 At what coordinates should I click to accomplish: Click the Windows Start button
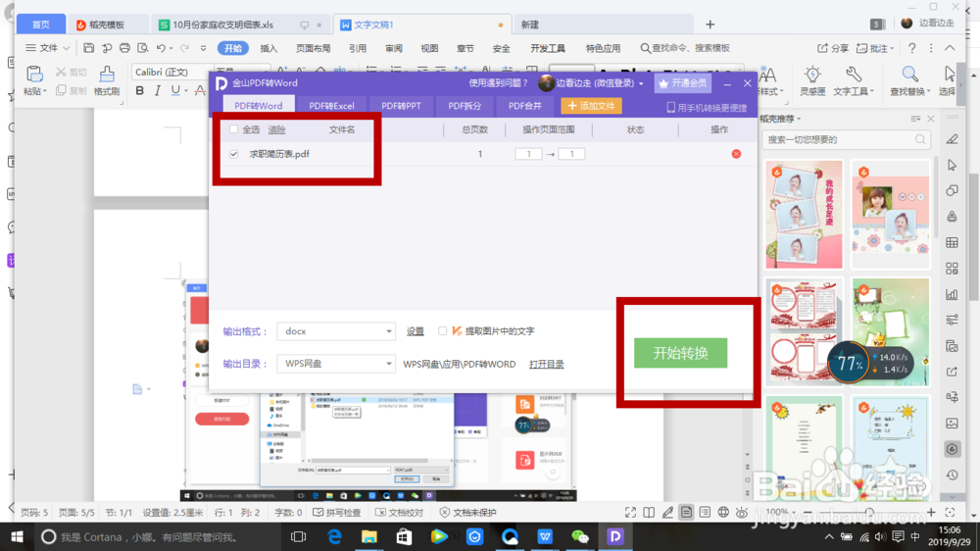(x=17, y=536)
